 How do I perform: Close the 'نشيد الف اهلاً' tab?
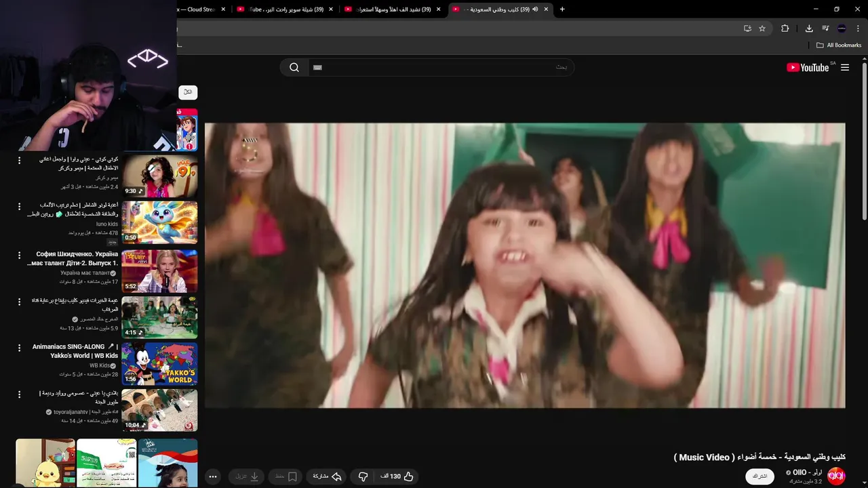[439, 9]
